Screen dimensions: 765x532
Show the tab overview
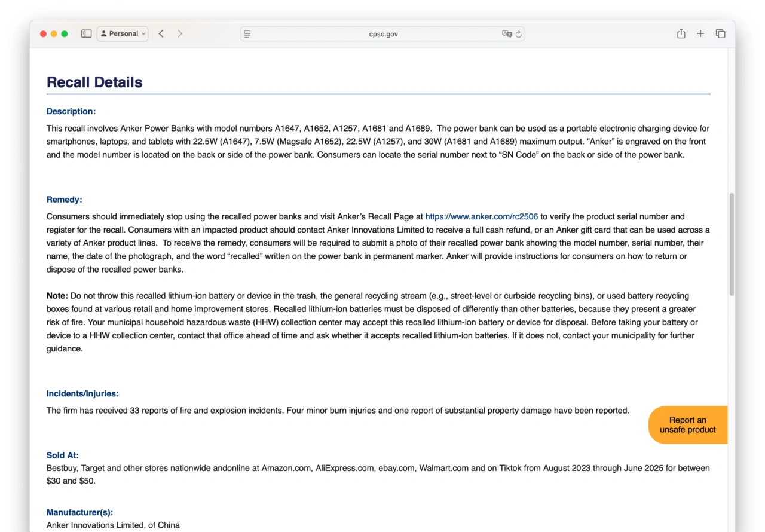[720, 34]
